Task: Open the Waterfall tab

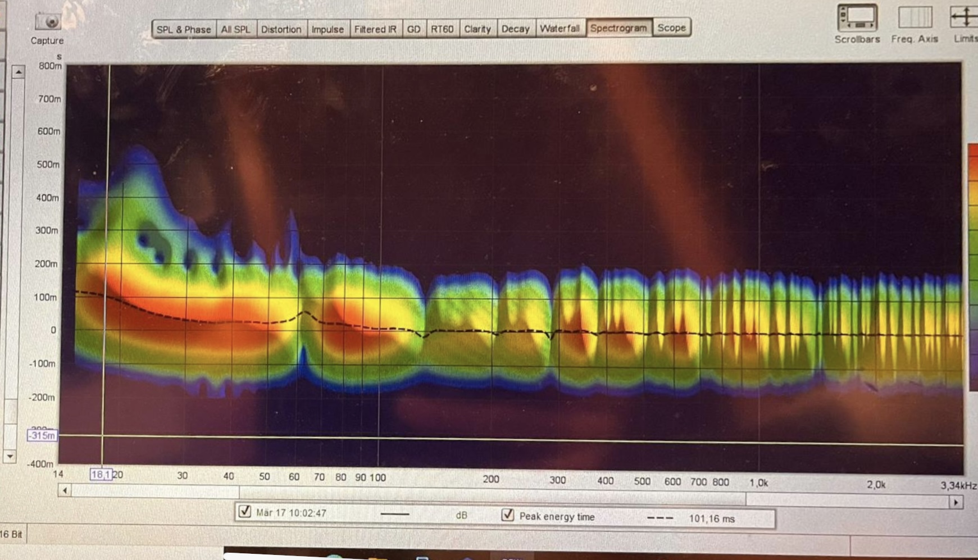Action: 559,28
